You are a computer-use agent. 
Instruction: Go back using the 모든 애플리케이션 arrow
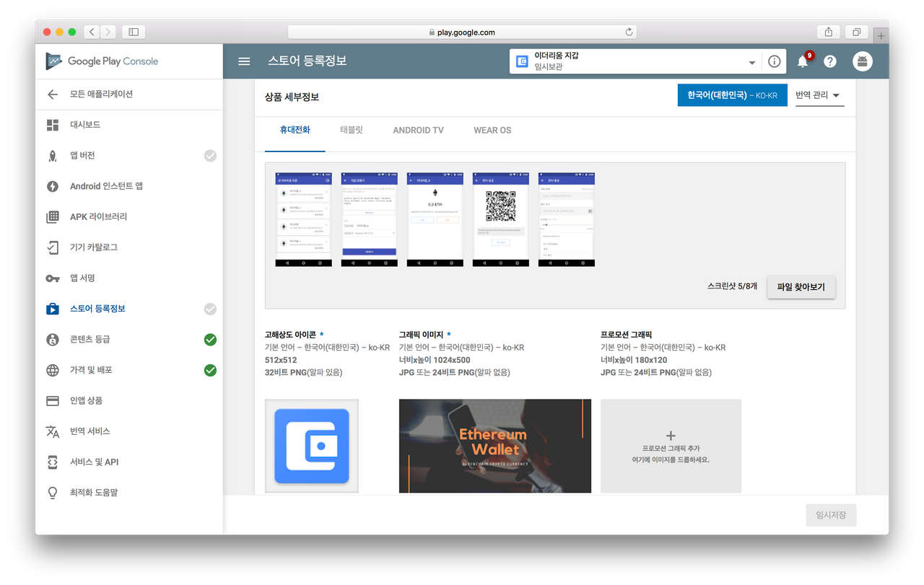[52, 94]
